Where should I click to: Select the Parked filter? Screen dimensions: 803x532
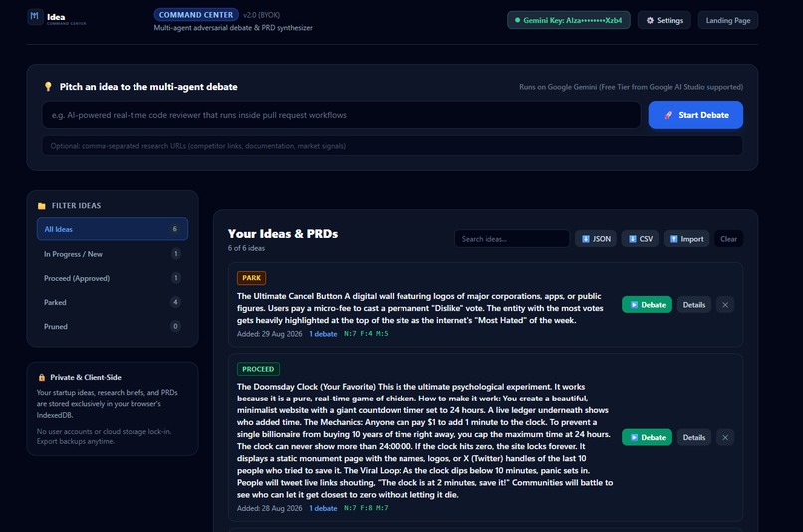point(113,302)
